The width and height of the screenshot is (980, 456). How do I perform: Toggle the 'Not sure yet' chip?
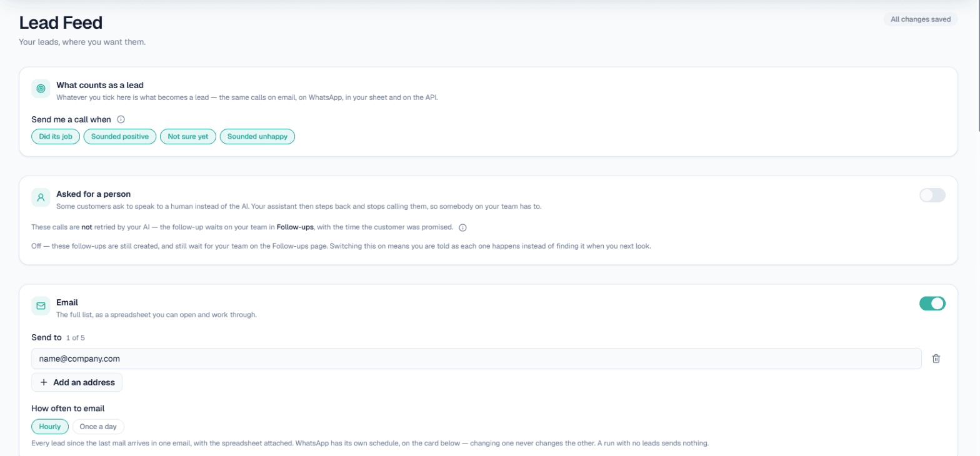(188, 137)
